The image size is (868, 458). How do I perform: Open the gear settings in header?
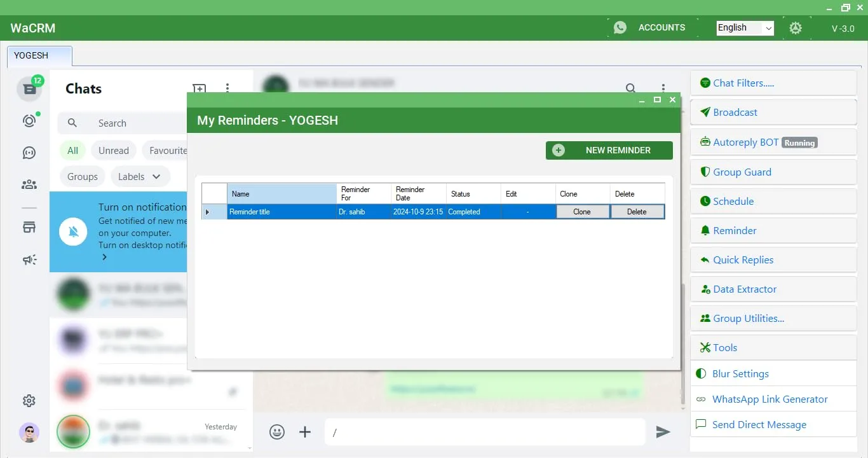click(795, 28)
